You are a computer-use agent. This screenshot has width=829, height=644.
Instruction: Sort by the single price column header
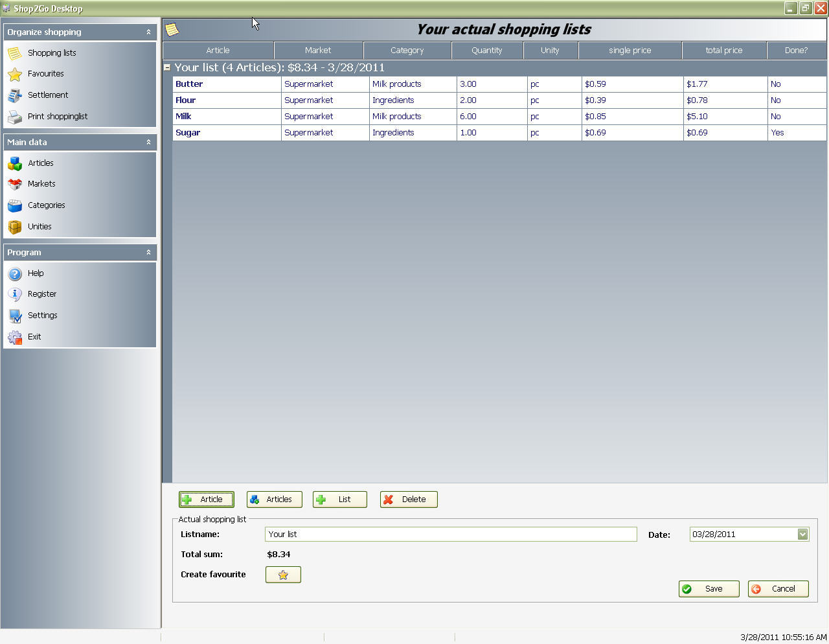click(x=630, y=51)
